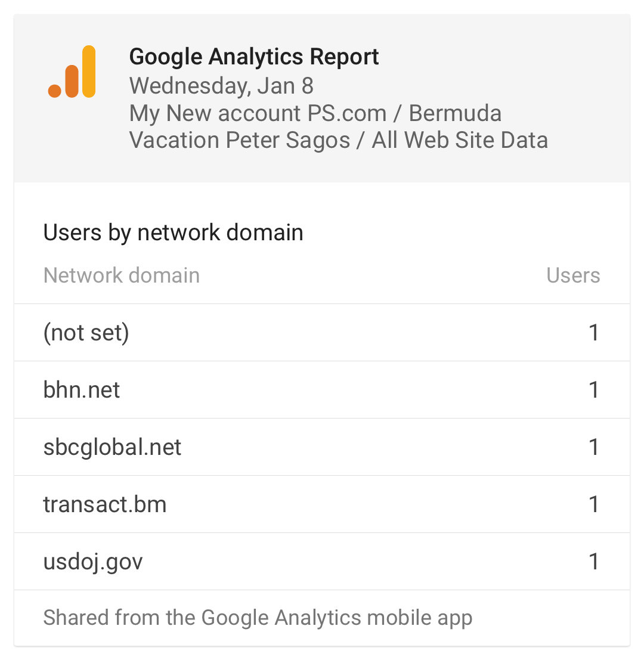Click the Wednesday, Jan 8 date text
Screen dimensions: 644x660
(x=221, y=86)
